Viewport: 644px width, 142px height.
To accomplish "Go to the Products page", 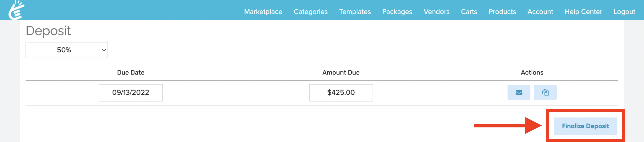I will (502, 12).
